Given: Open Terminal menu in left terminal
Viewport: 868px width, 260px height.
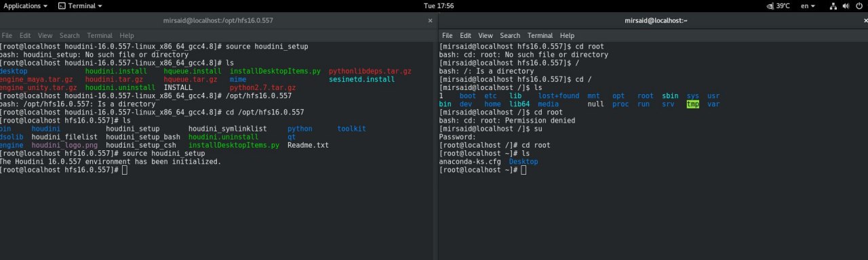Looking at the screenshot, I should (x=100, y=35).
